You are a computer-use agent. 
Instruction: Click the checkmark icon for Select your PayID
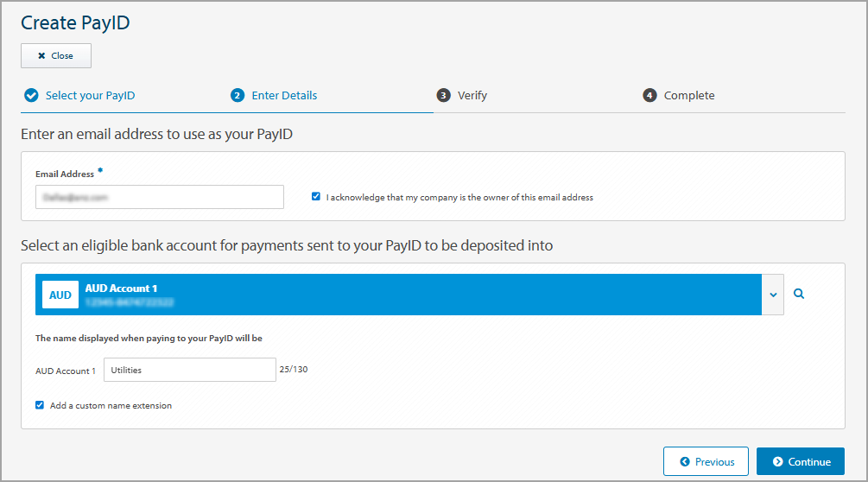[x=31, y=96]
